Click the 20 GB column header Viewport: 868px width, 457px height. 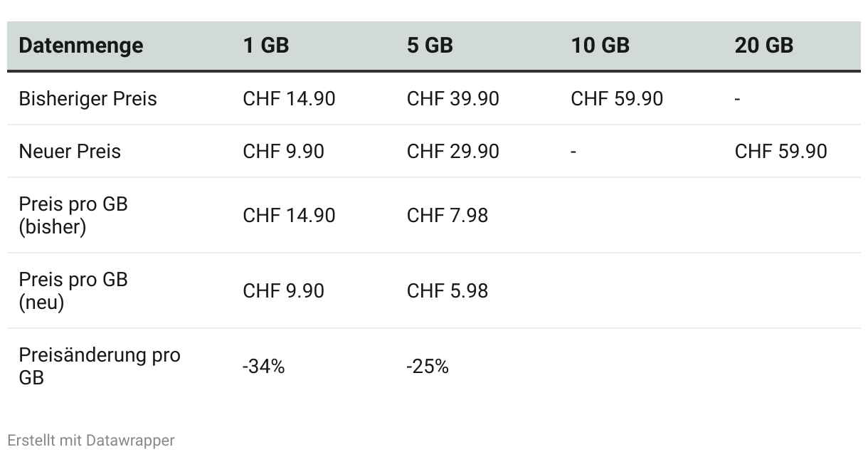coord(763,46)
